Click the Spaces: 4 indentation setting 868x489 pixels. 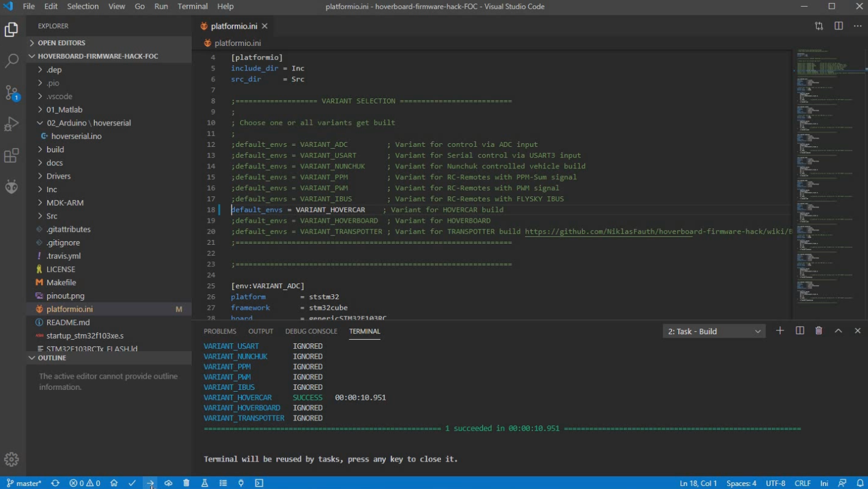click(741, 483)
